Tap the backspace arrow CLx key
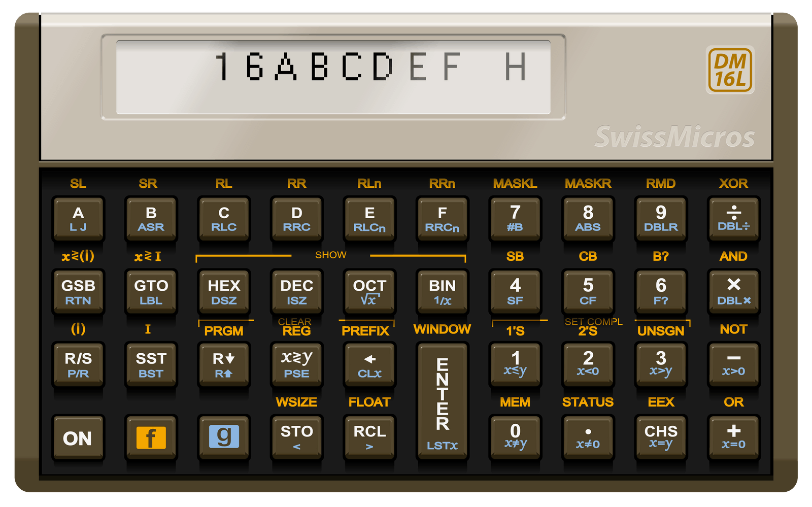Screen dimensions: 812x507 point(369,365)
